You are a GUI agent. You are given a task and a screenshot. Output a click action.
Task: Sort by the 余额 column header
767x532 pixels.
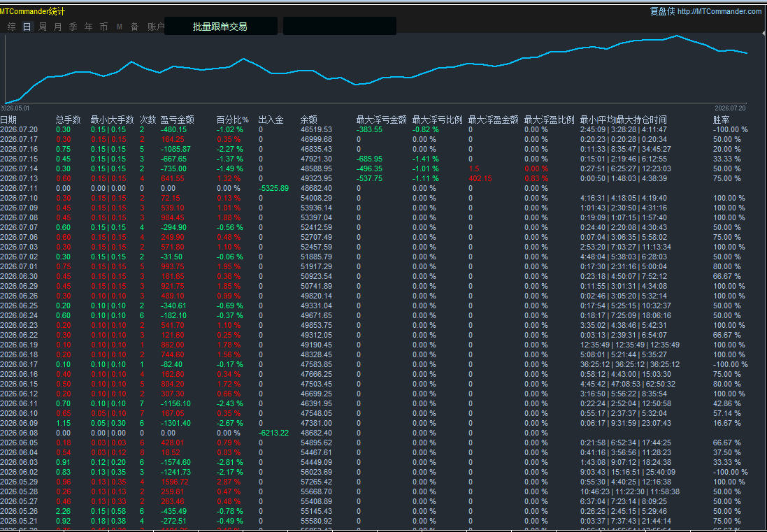coord(308,120)
